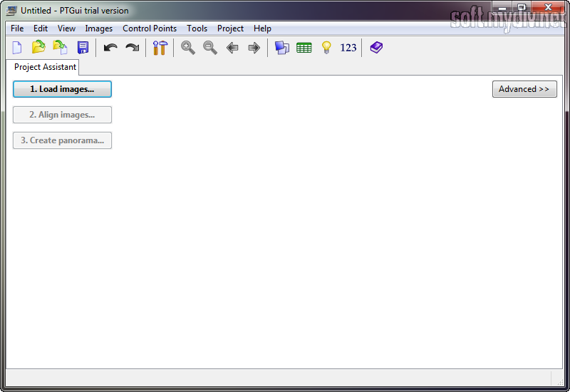Open the Edit menu
The image size is (570, 392).
point(41,29)
